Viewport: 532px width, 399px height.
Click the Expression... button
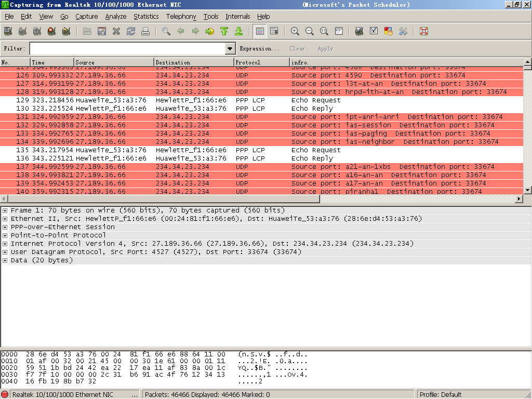[x=259, y=48]
